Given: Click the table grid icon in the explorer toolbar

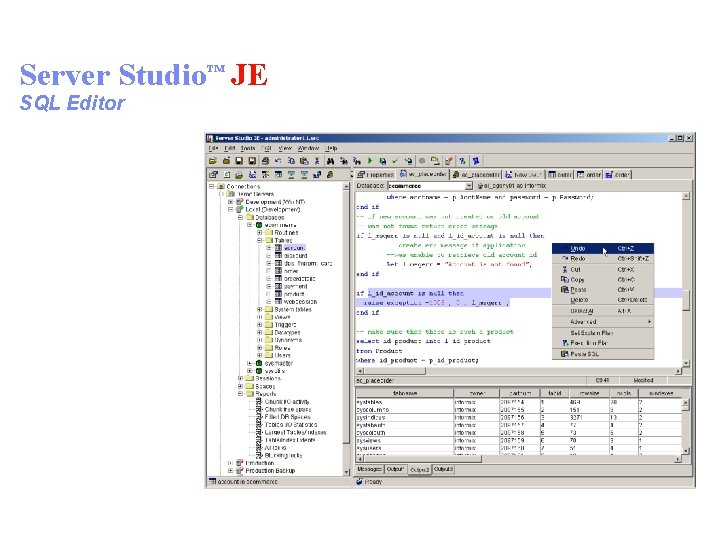Looking at the screenshot, I should point(278,174).
